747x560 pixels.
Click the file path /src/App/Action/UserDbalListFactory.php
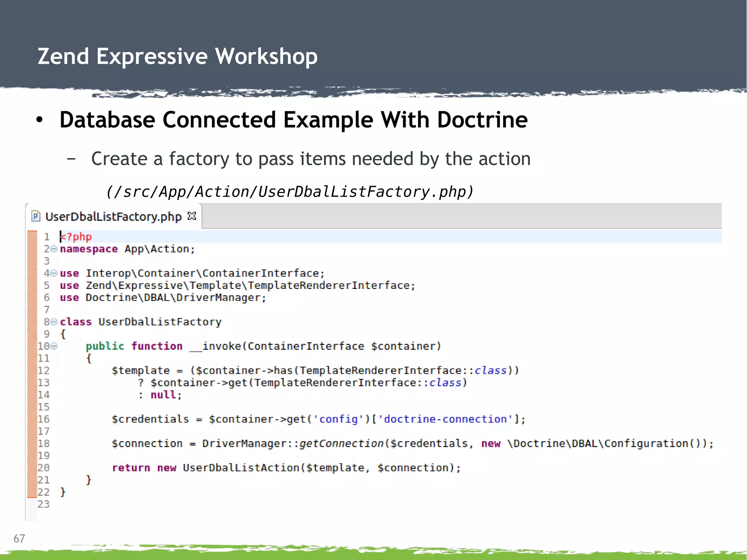point(290,192)
